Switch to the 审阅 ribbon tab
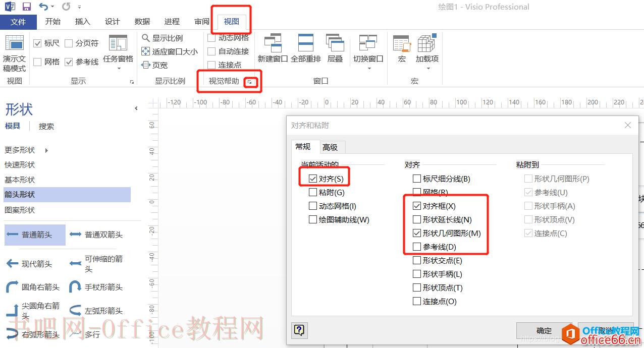644x348 pixels. (x=202, y=22)
